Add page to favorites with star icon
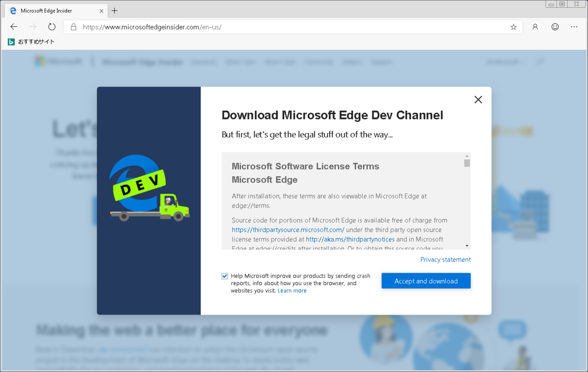This screenshot has height=372, width=588. point(514,27)
